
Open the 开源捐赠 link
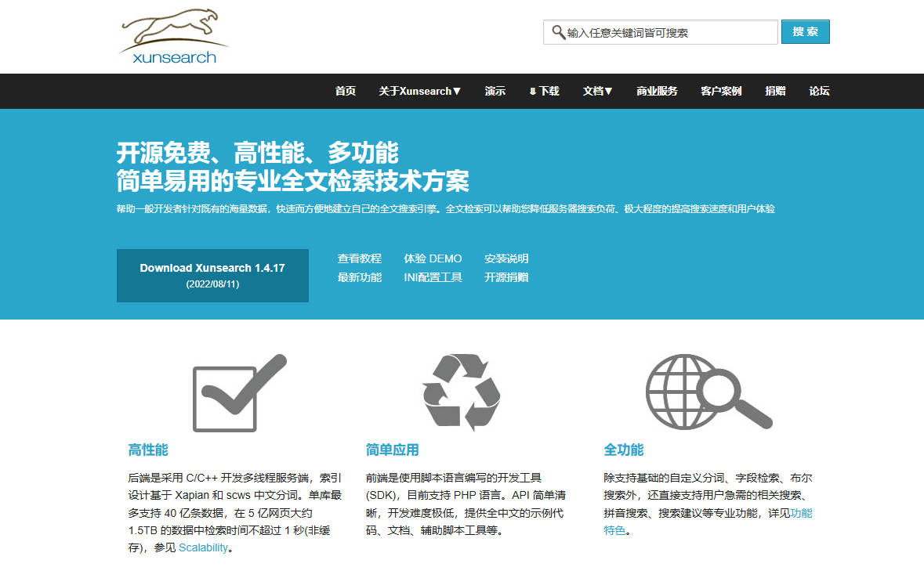pyautogui.click(x=506, y=277)
